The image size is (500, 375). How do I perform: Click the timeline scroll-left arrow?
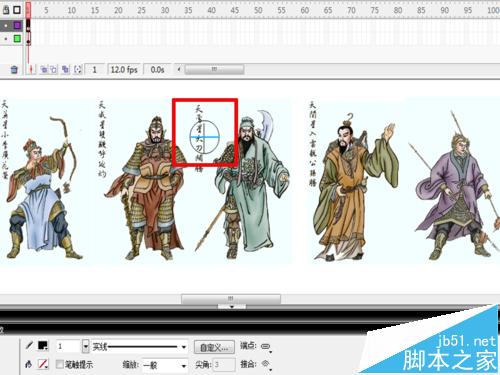pyautogui.click(x=179, y=69)
